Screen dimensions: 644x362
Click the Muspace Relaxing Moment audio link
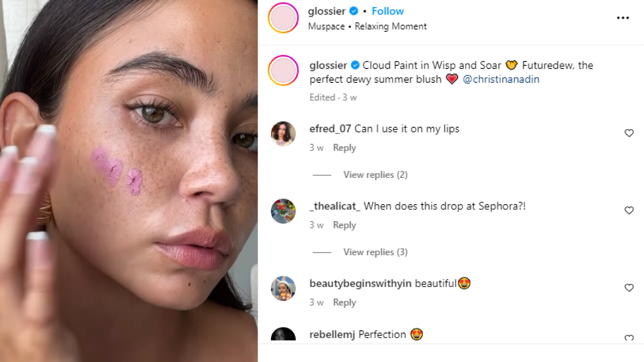pyautogui.click(x=367, y=26)
